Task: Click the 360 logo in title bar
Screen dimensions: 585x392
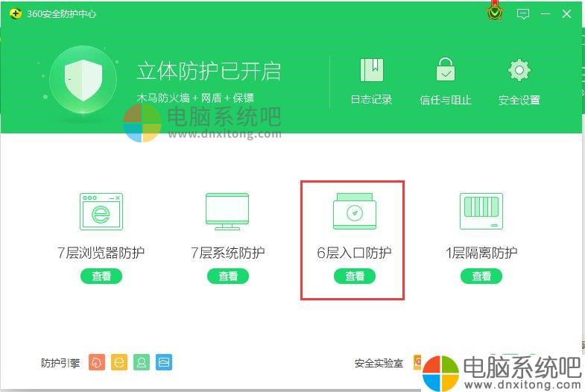Action: [x=16, y=14]
